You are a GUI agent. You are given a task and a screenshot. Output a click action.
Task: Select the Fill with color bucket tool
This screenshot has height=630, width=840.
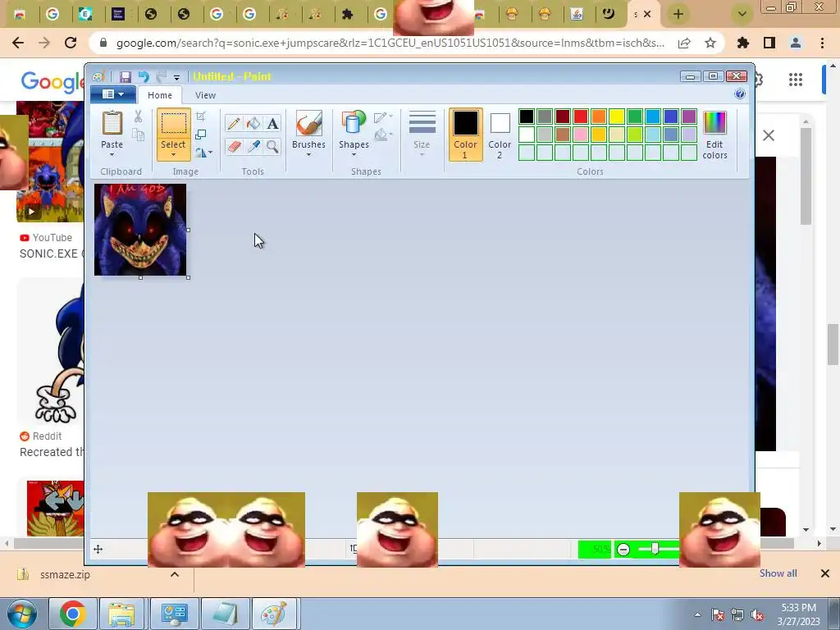pos(253,124)
